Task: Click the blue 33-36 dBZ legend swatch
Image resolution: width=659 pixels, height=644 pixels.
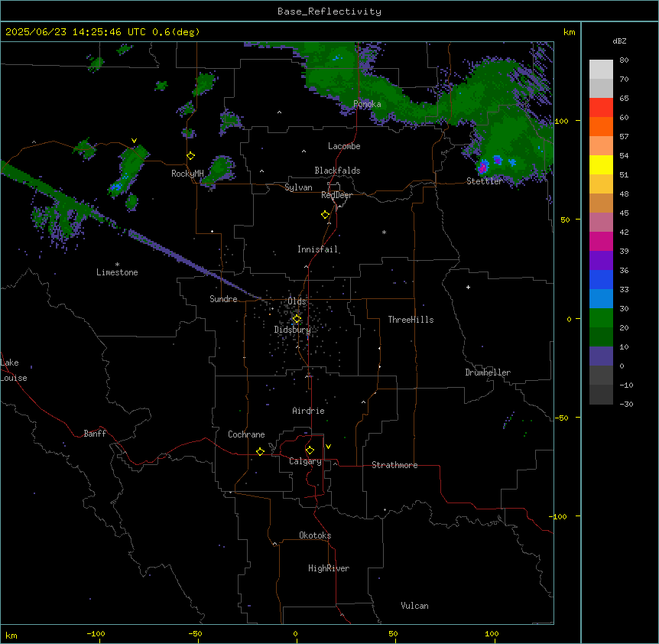Action: pyautogui.click(x=601, y=279)
